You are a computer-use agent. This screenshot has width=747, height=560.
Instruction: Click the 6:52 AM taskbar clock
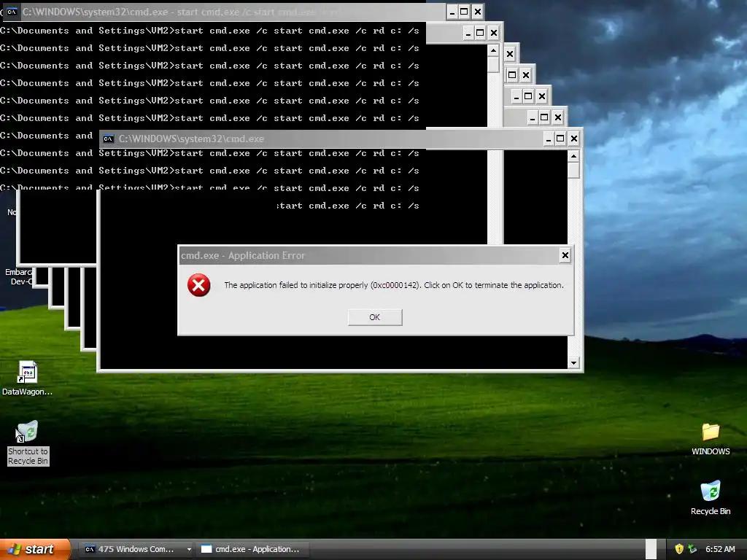tap(720, 549)
